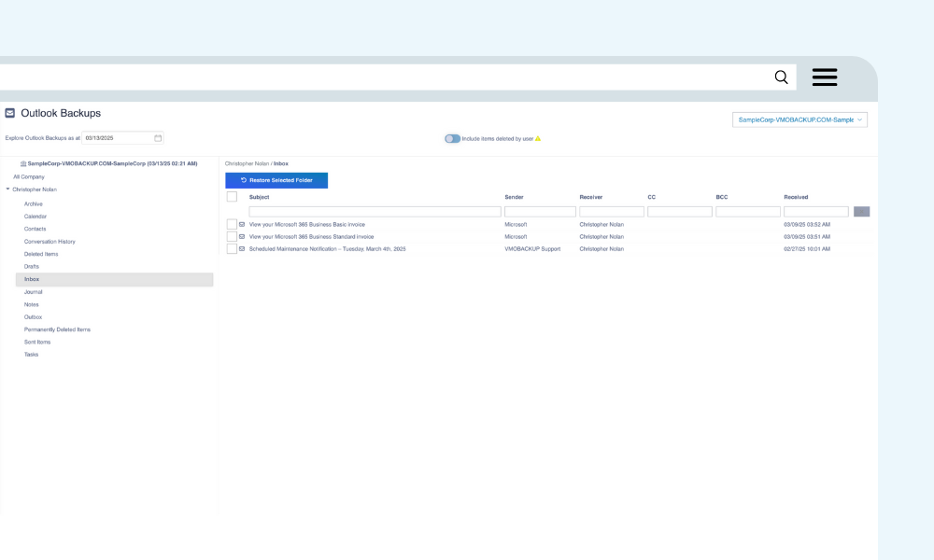
Task: Collapse the Christopher Nolan tree node
Action: [8, 189]
